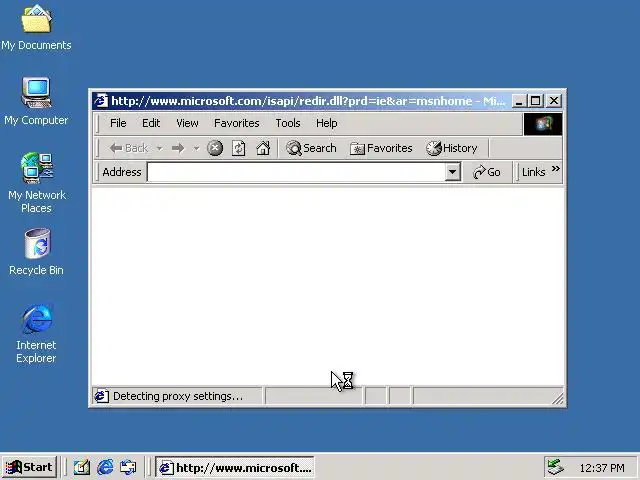This screenshot has width=640, height=480.
Task: Go to Home page icon
Action: (x=263, y=148)
